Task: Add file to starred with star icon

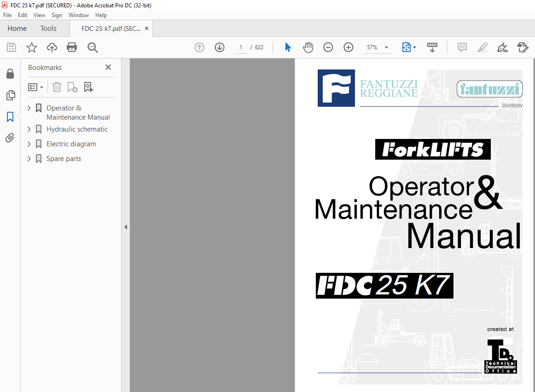Action: tap(32, 47)
